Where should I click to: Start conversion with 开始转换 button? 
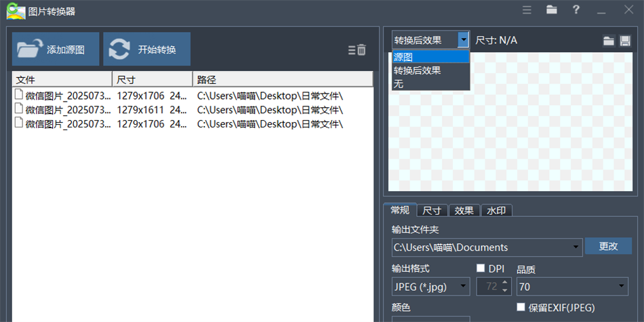coord(146,49)
